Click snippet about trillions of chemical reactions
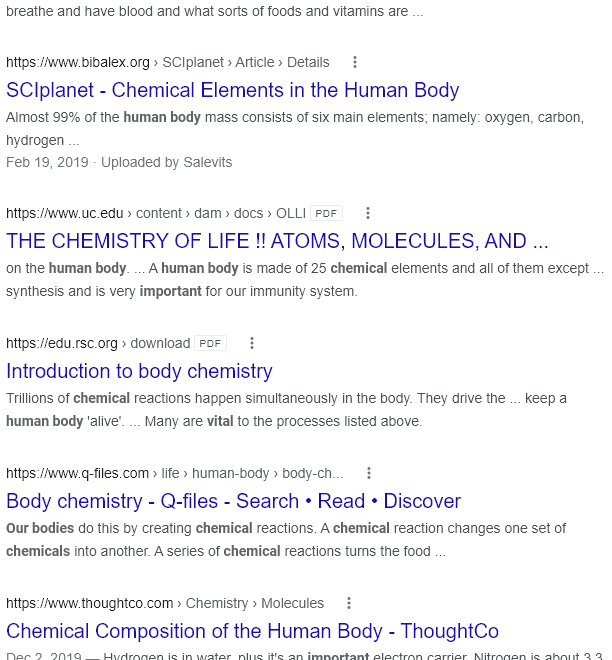The image size is (612, 660). (x=286, y=410)
